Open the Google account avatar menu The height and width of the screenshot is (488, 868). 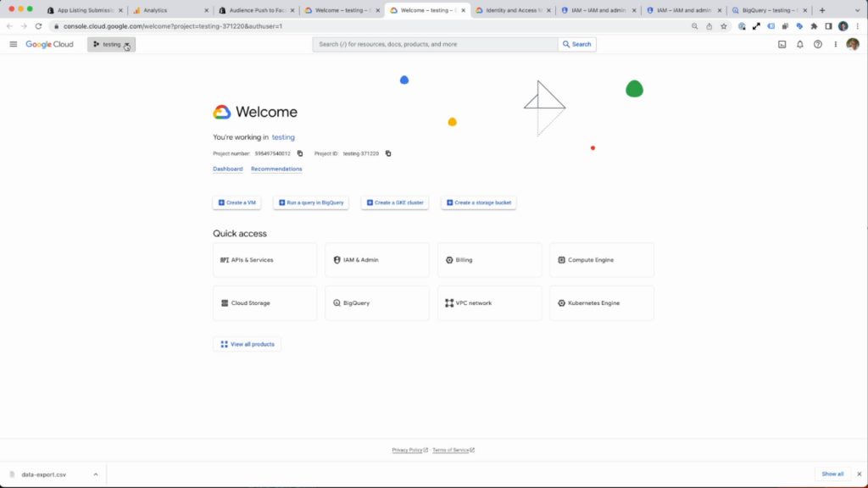(853, 44)
